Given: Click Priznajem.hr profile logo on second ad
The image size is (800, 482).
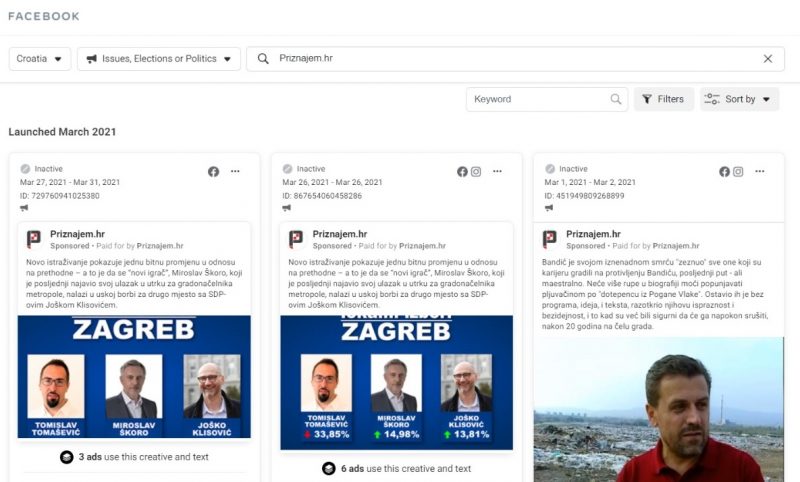Looking at the screenshot, I should pyautogui.click(x=296, y=239).
